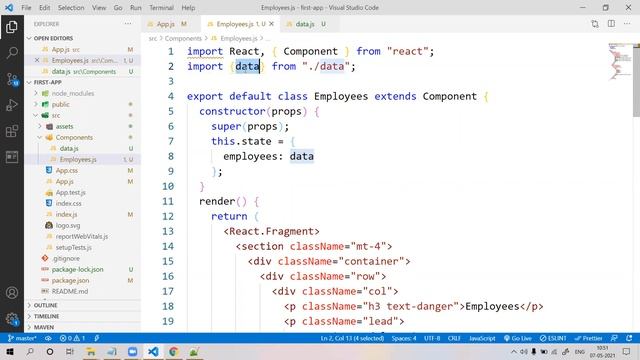Switch to the data.js editor tab

tap(309, 24)
